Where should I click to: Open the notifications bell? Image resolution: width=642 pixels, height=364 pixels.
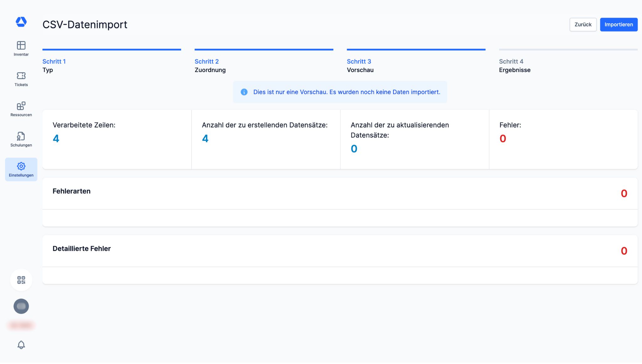pyautogui.click(x=21, y=345)
